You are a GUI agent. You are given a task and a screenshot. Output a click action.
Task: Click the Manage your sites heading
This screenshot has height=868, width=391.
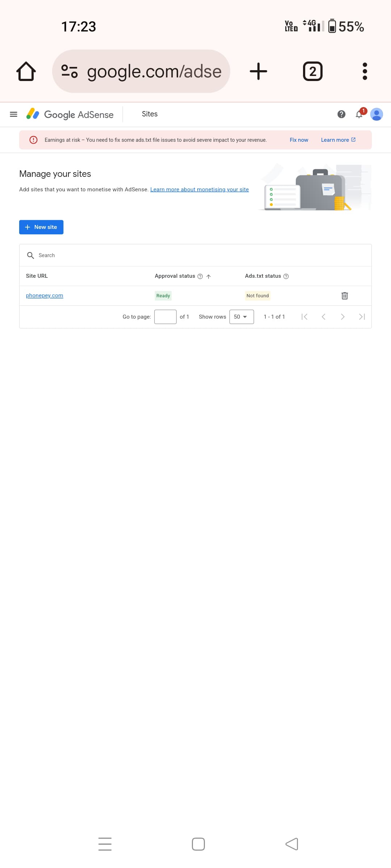pyautogui.click(x=55, y=174)
